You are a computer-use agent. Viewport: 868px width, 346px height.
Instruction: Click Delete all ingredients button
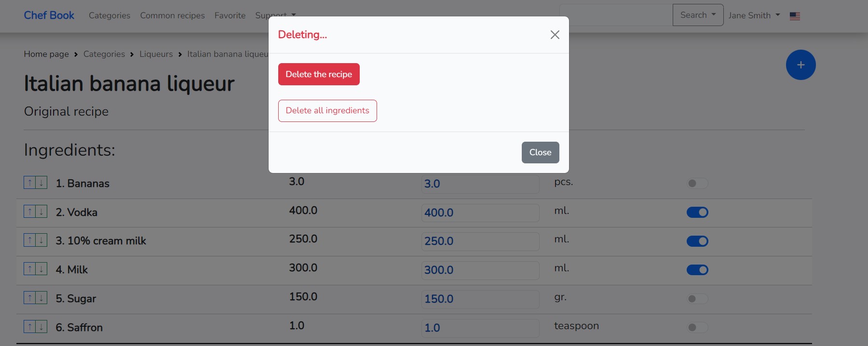(327, 111)
